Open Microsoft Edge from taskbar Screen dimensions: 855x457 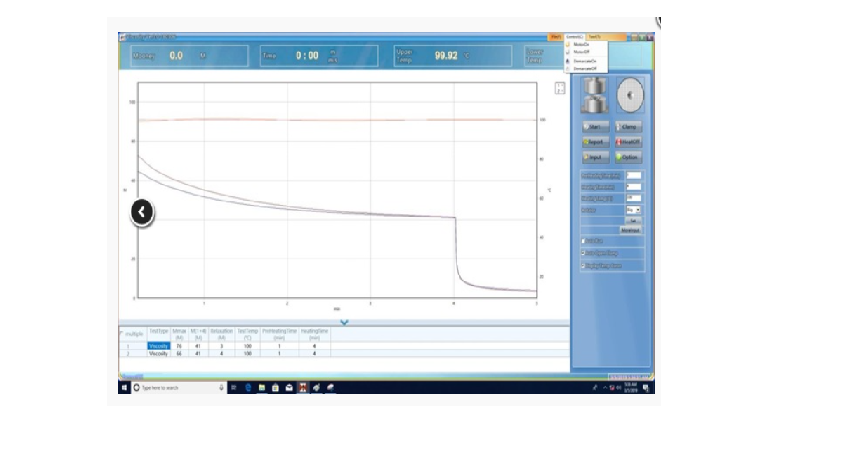pos(248,387)
